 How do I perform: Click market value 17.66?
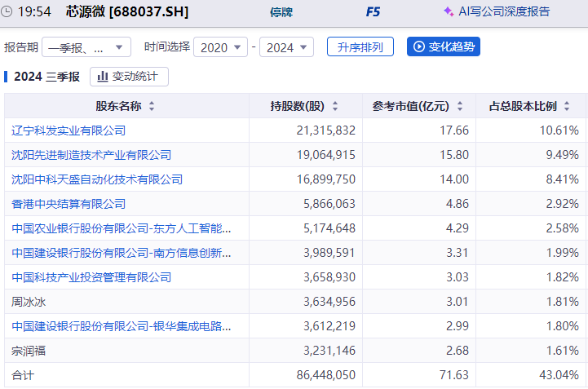point(454,130)
